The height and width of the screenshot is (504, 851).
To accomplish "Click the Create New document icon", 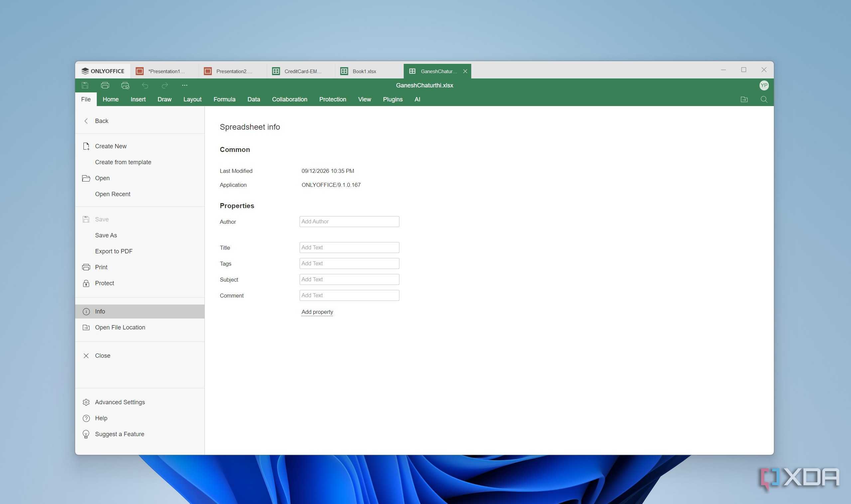I will (86, 146).
